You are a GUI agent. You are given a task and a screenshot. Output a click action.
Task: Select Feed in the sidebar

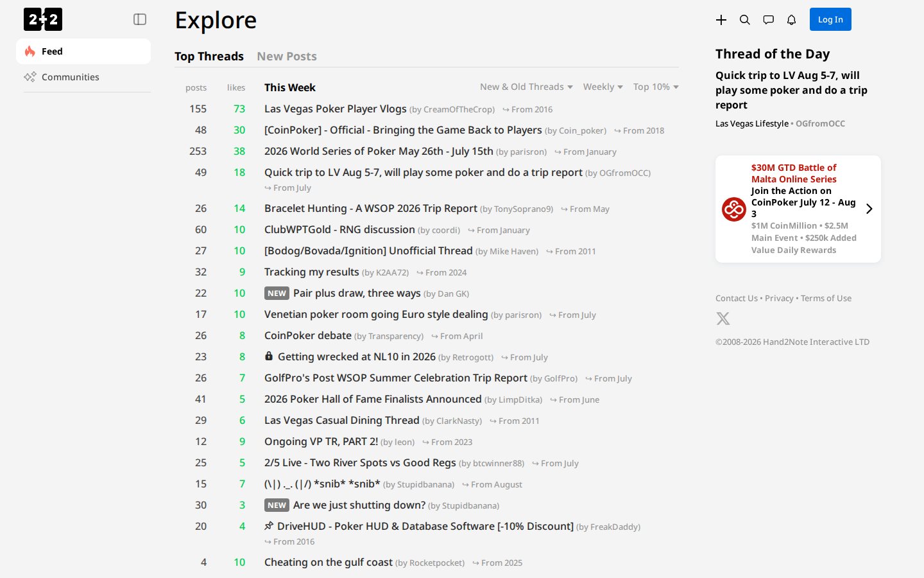click(83, 51)
